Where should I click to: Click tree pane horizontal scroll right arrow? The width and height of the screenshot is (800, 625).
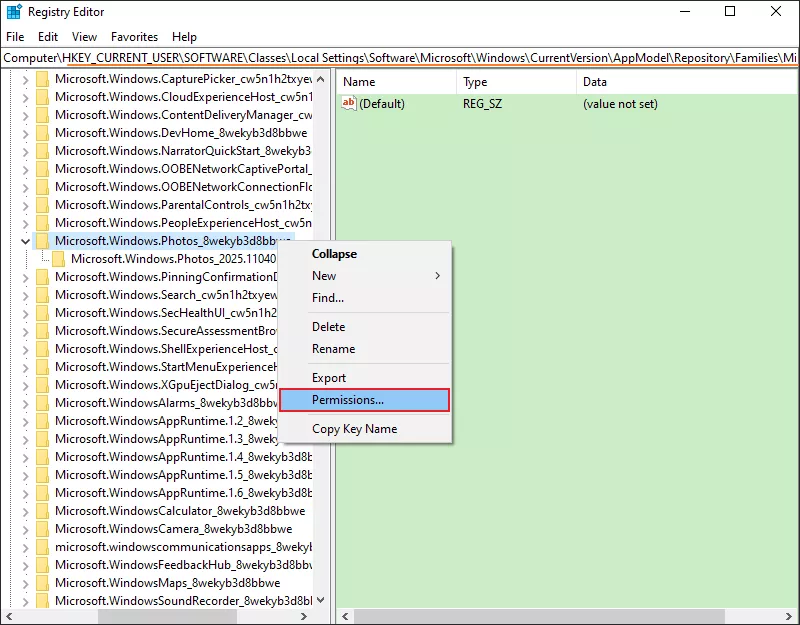click(x=304, y=616)
